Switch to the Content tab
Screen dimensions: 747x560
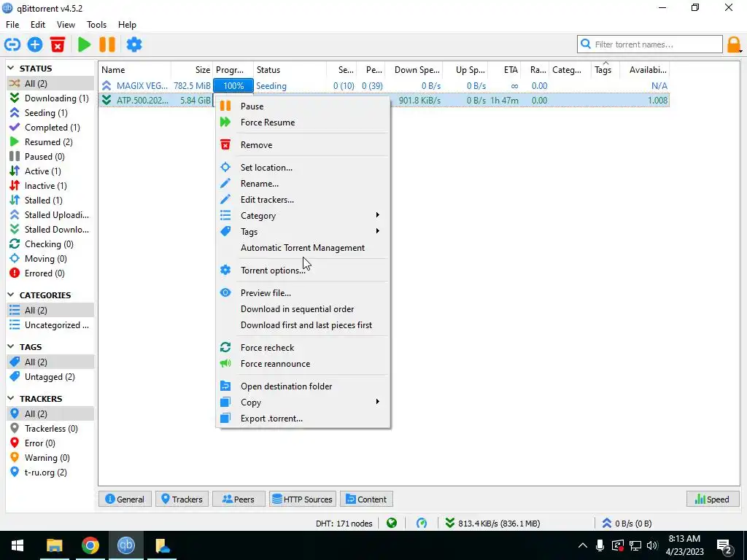pos(366,499)
